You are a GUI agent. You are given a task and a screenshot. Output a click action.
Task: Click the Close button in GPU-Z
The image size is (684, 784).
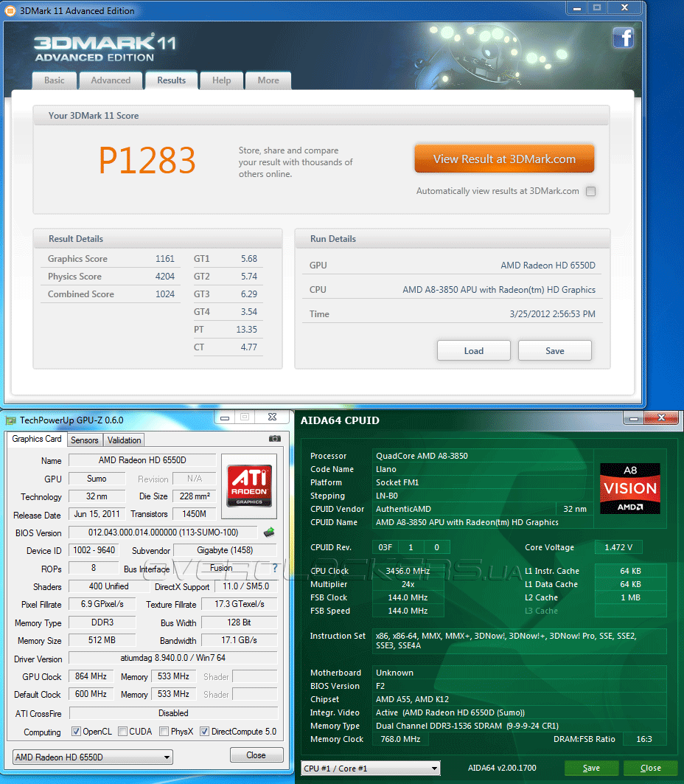pyautogui.click(x=256, y=755)
